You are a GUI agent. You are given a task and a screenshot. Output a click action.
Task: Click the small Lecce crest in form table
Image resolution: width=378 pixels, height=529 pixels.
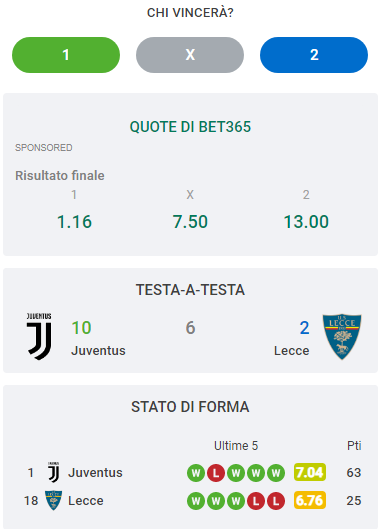(x=53, y=500)
